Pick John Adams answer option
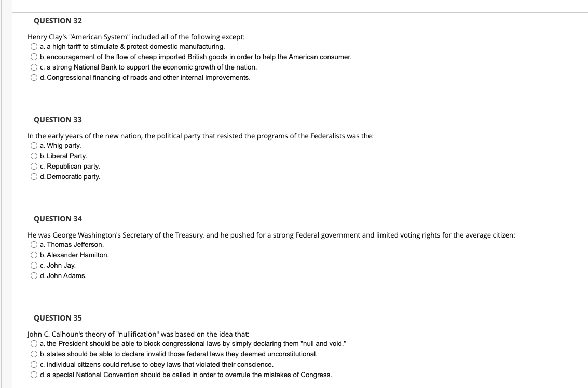This screenshot has height=388, width=588. (x=34, y=276)
